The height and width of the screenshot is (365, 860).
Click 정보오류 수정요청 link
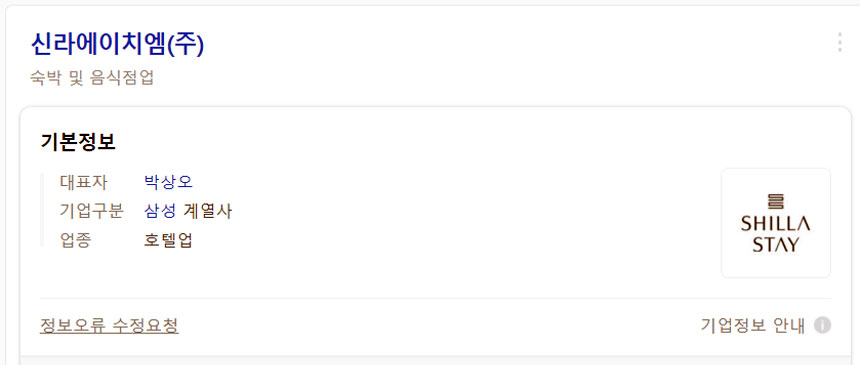[x=109, y=325]
